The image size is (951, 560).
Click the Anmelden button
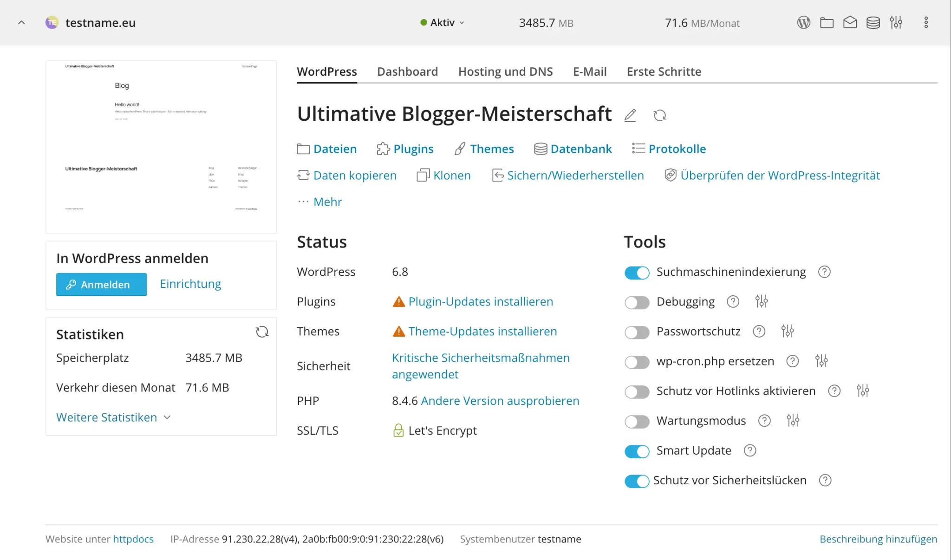click(101, 284)
